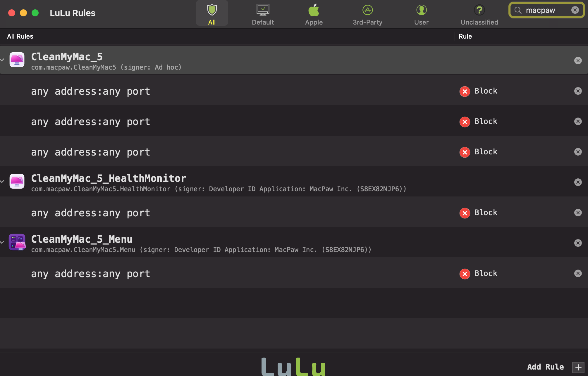Delete the CleanMyMac_5_Menu block rule
Screen dimensions: 588x376
point(578,273)
